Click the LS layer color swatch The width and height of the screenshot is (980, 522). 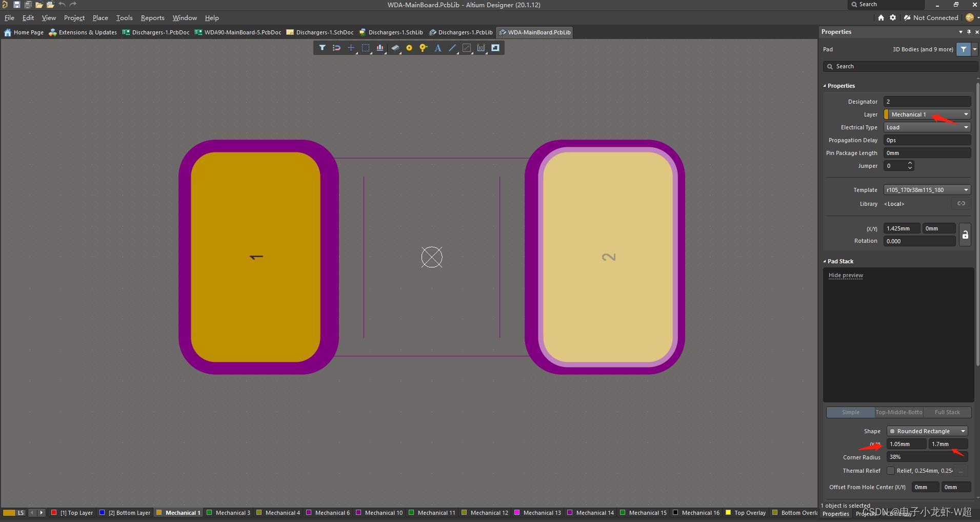pos(9,512)
